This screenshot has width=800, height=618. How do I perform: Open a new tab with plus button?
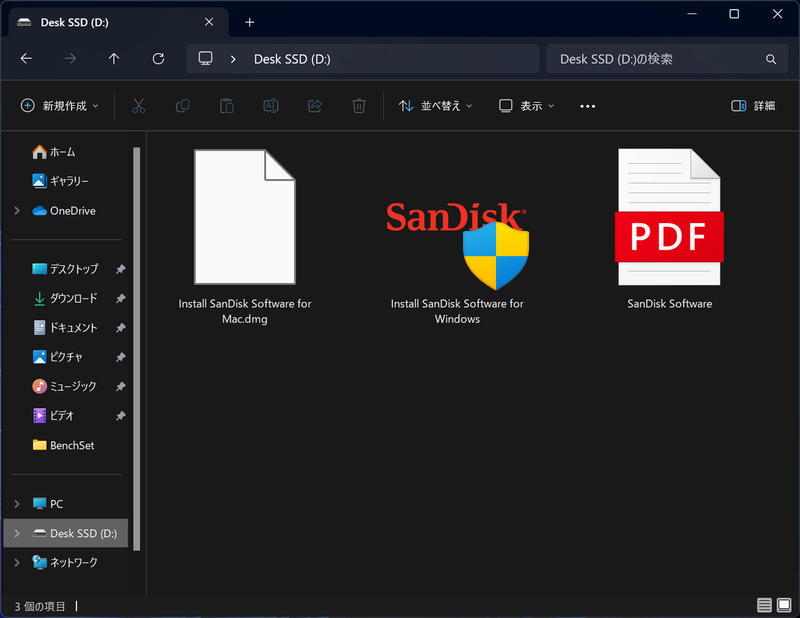point(250,22)
